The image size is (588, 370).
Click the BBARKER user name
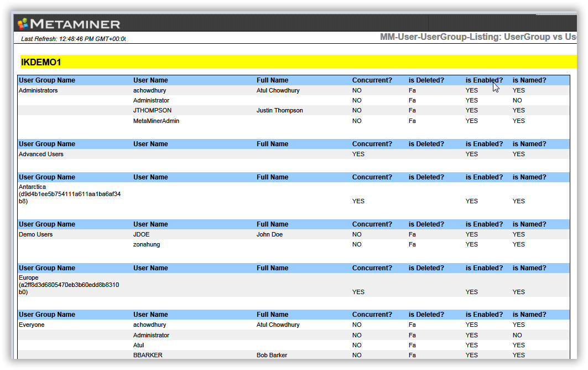coord(148,355)
